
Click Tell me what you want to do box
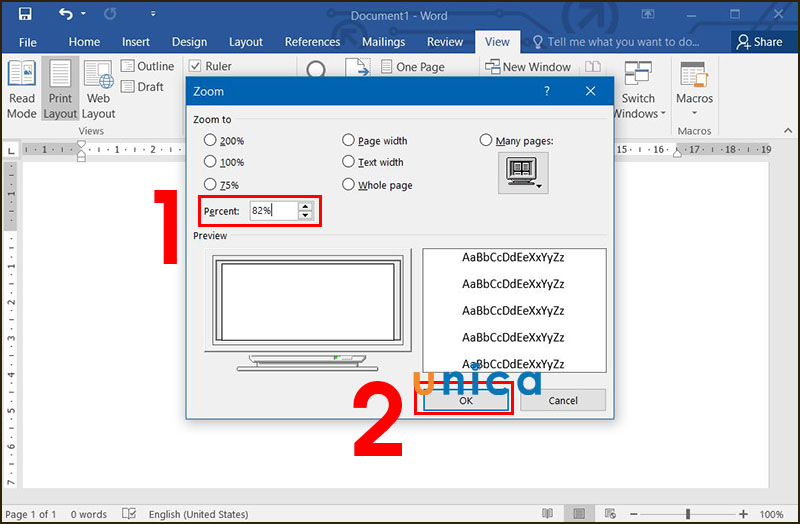tap(616, 42)
